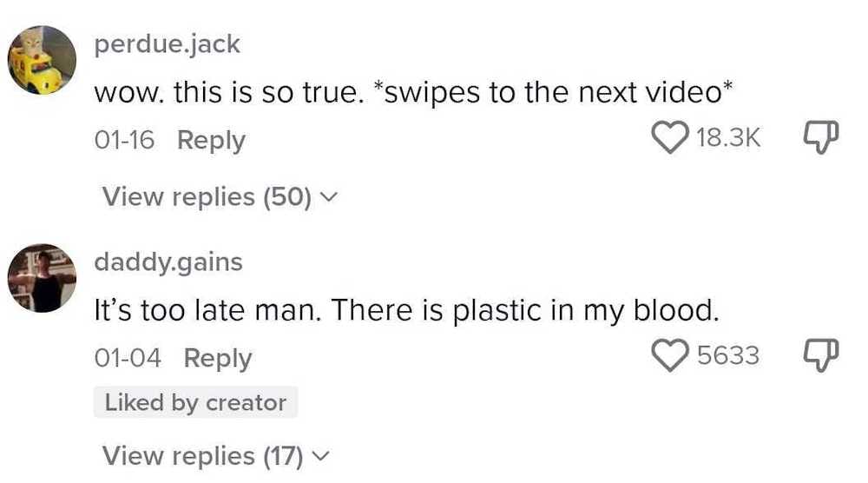Click the chevron next to View replies (50)
This screenshot has height=483, width=868.
(x=329, y=197)
